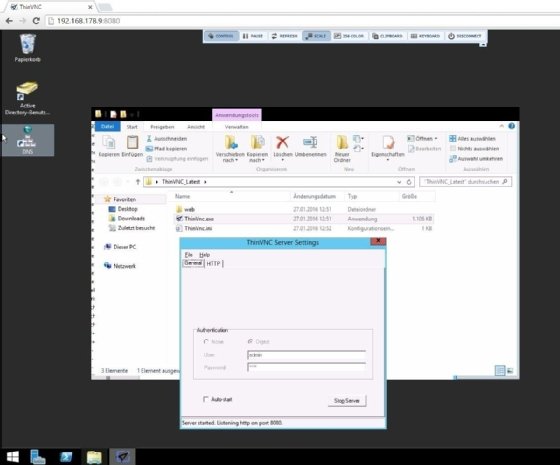Switch to the Verwalten ribbon tab
This screenshot has width=560, height=465.
236,127
